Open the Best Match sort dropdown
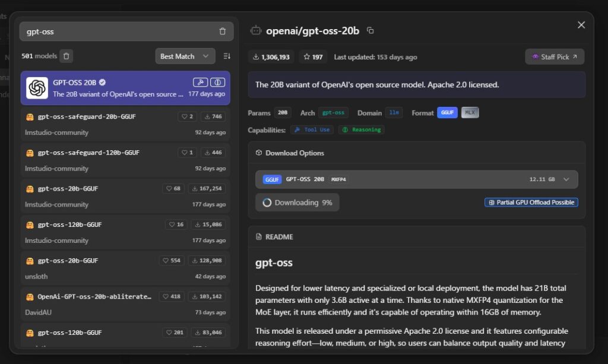Image resolution: width=608 pixels, height=364 pixels. [x=185, y=56]
